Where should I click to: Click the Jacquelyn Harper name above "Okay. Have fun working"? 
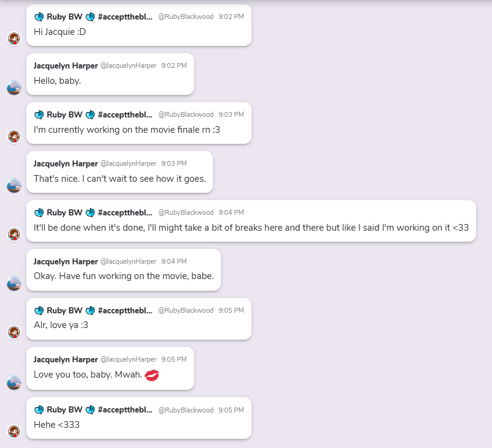(x=65, y=261)
